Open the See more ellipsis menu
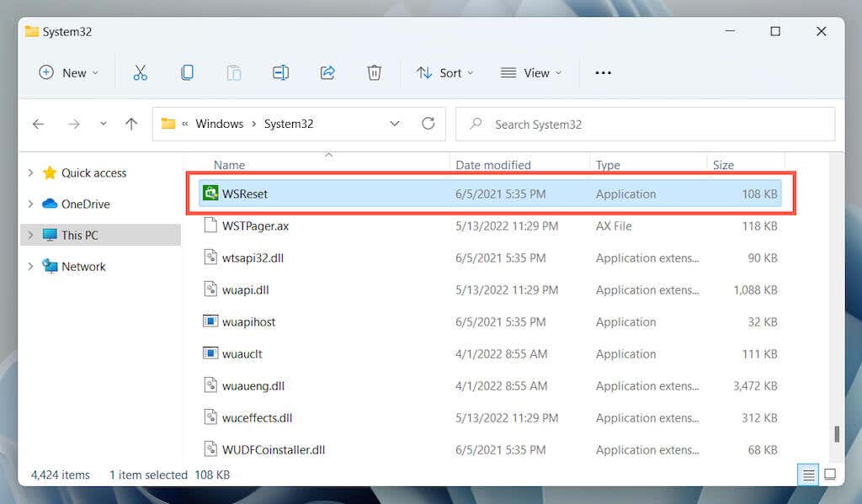This screenshot has width=862, height=504. tap(603, 72)
